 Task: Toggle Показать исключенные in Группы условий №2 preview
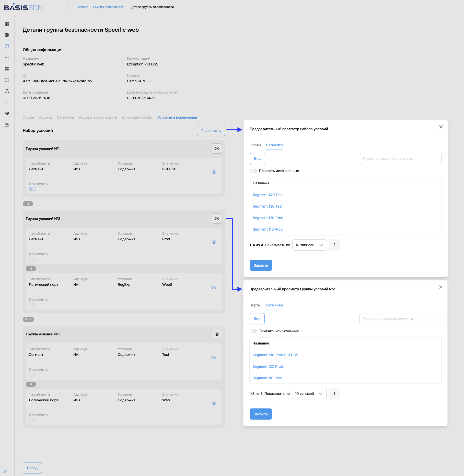pyautogui.click(x=253, y=331)
